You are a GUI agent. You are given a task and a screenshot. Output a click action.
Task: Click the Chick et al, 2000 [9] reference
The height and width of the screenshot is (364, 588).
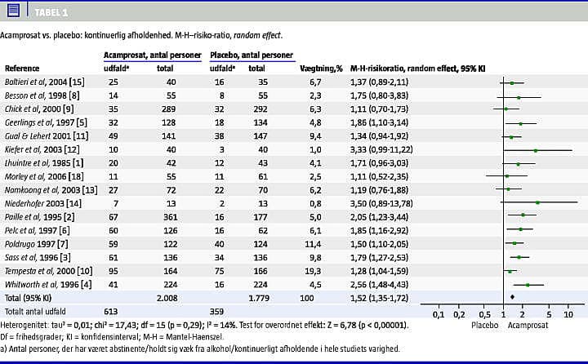coord(39,109)
